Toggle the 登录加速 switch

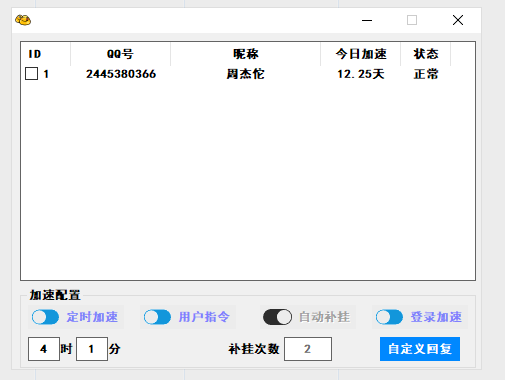tap(389, 317)
